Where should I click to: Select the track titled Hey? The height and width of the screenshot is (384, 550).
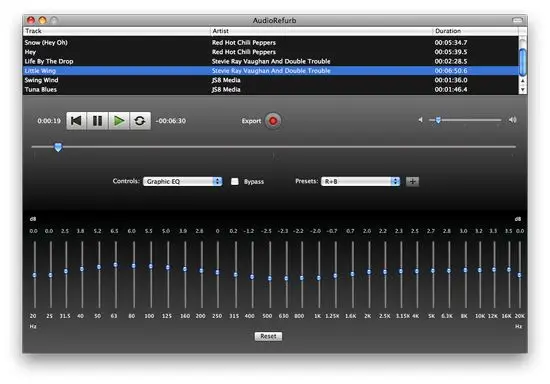[x=270, y=52]
